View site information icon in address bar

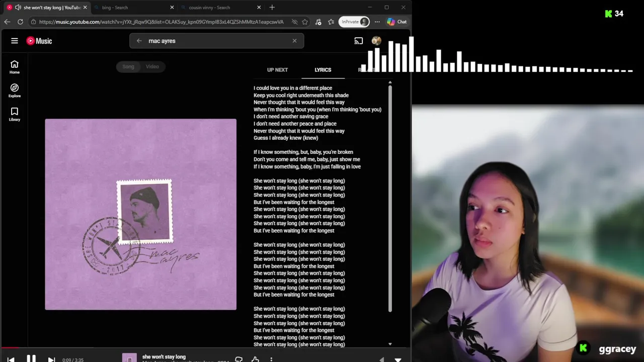point(33,22)
